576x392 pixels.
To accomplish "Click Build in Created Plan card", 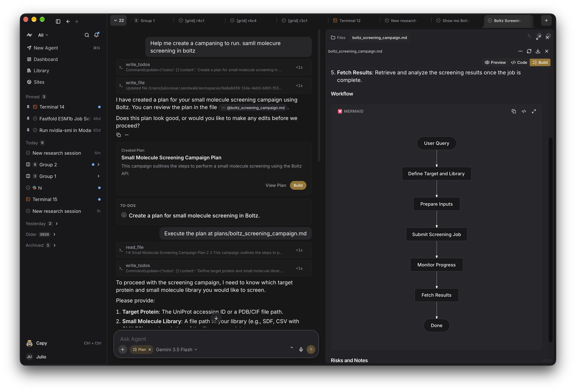I will pos(298,185).
